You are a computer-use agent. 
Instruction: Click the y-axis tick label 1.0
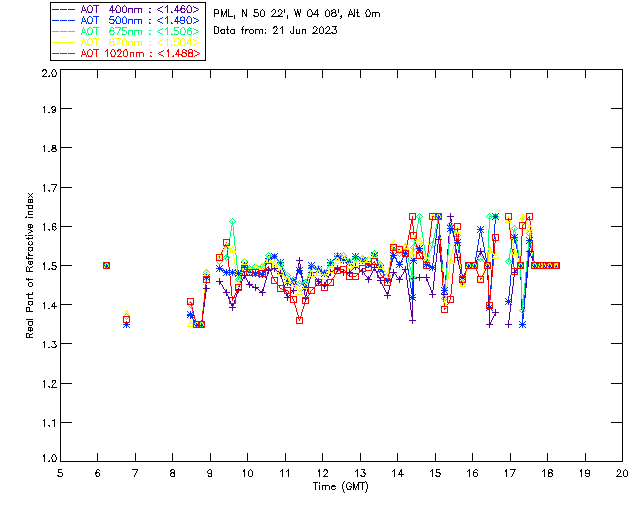(x=49, y=458)
